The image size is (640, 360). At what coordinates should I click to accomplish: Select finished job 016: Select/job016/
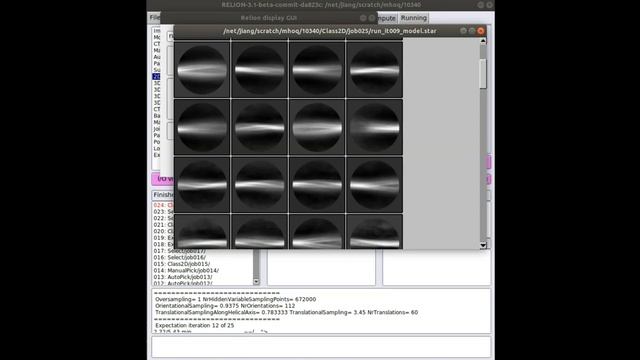pos(180,258)
